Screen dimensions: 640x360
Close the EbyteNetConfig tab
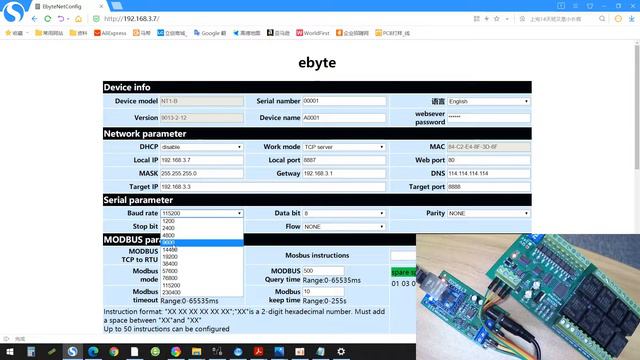101,7
